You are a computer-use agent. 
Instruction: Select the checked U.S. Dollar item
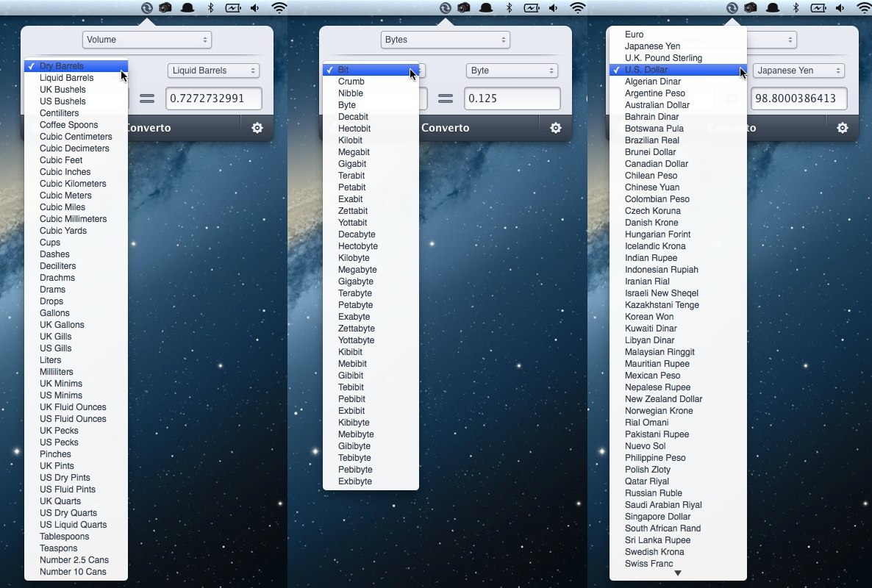678,70
